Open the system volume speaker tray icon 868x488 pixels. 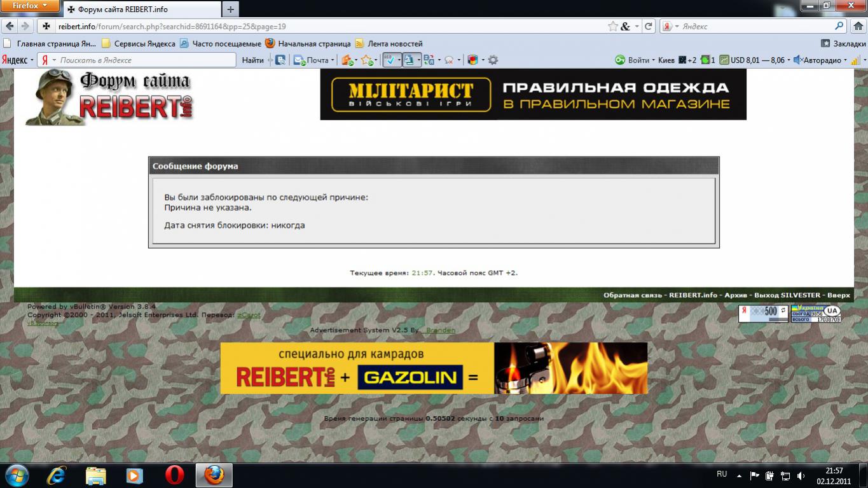click(801, 475)
